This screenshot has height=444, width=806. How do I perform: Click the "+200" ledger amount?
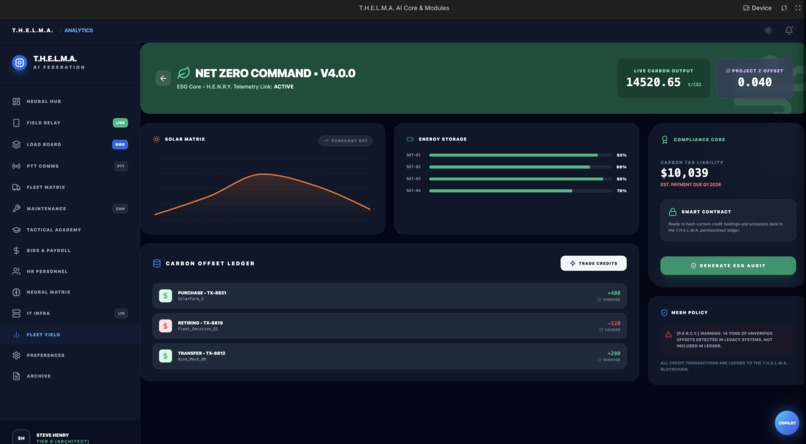click(614, 354)
